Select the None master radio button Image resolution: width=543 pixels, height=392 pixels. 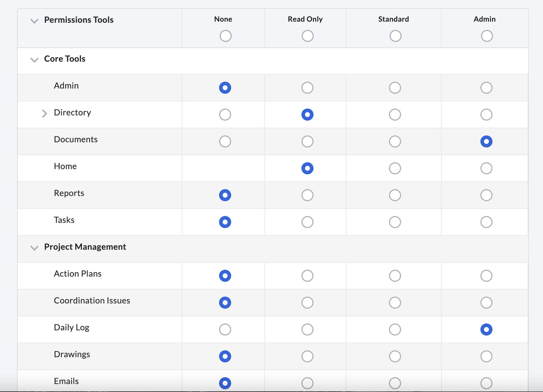click(225, 36)
